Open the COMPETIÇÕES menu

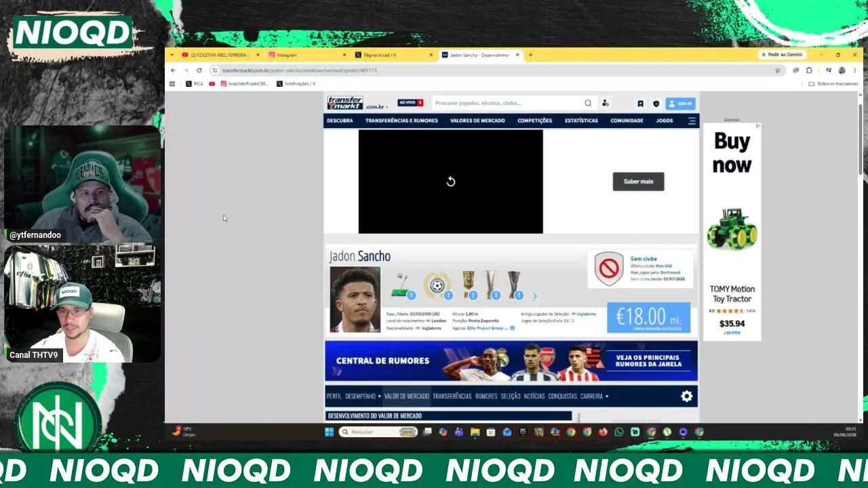coord(535,121)
